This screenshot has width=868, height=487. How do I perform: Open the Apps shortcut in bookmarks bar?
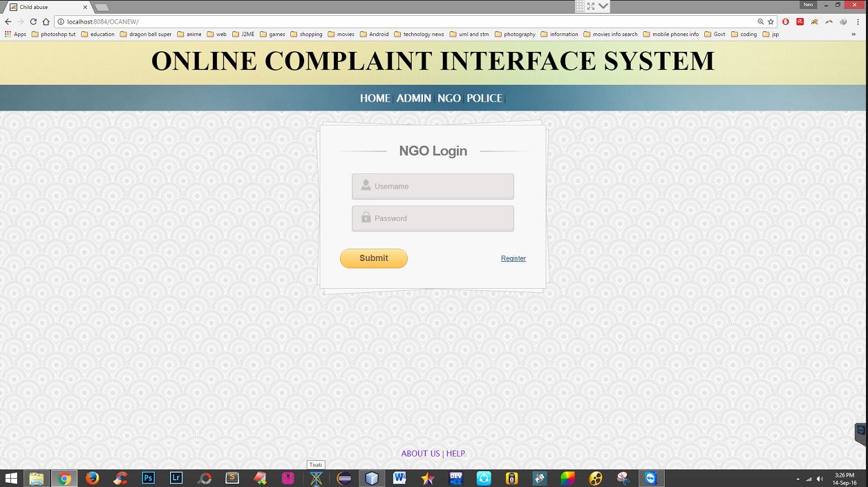pyautogui.click(x=15, y=34)
